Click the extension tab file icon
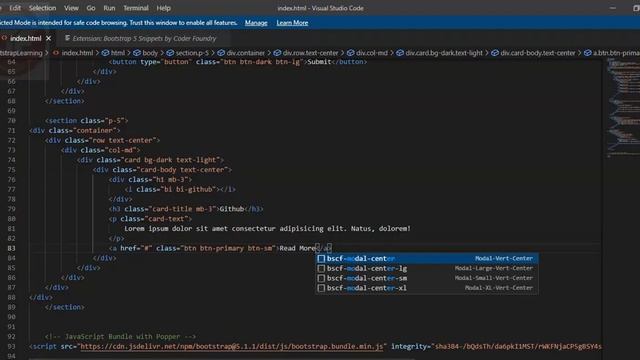The image size is (640, 360). coord(67,38)
